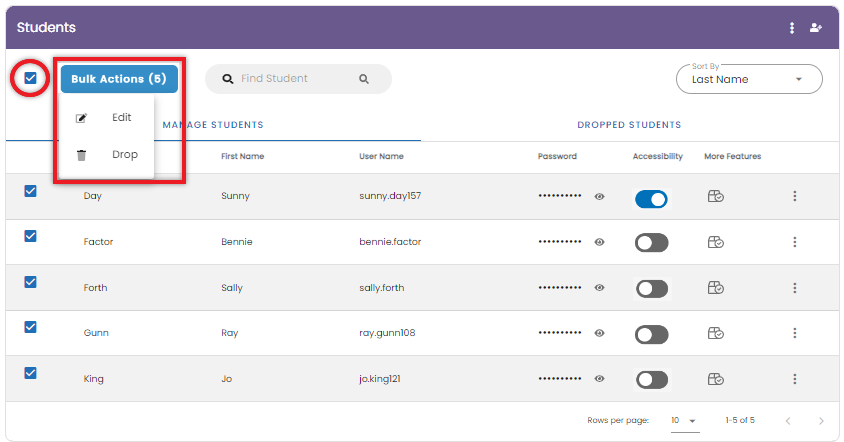Click into the Find Student search field
Viewport: 844px width, 442px height.
point(296,79)
